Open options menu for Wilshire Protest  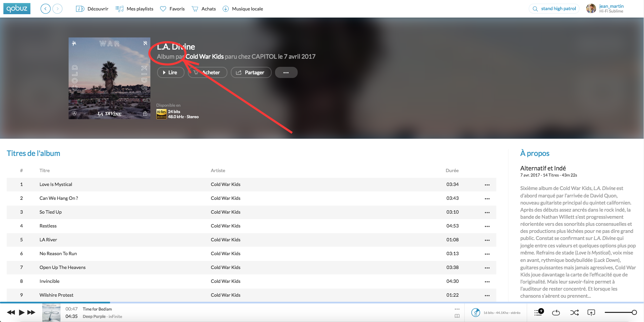[x=487, y=295]
